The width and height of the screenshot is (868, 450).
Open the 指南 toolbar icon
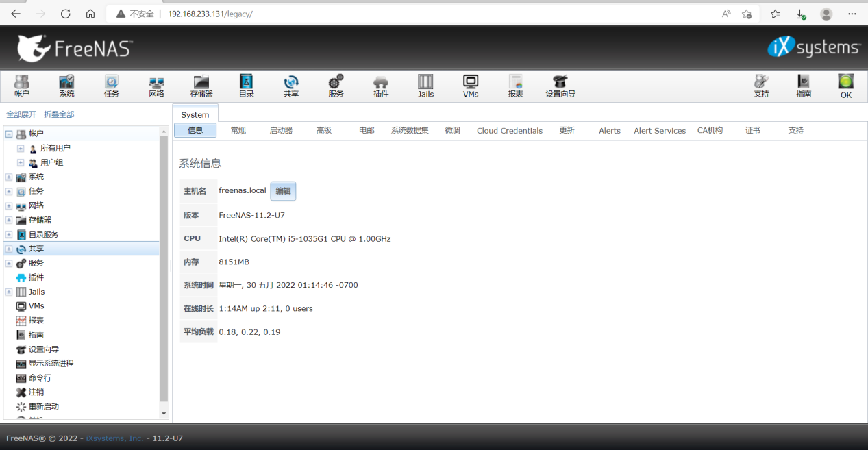804,86
